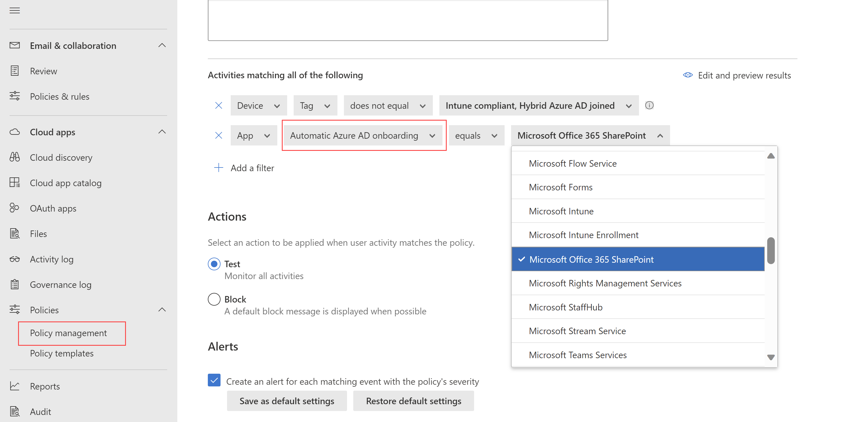Click Save as default settings button
The width and height of the screenshot is (868, 422).
pyautogui.click(x=287, y=401)
